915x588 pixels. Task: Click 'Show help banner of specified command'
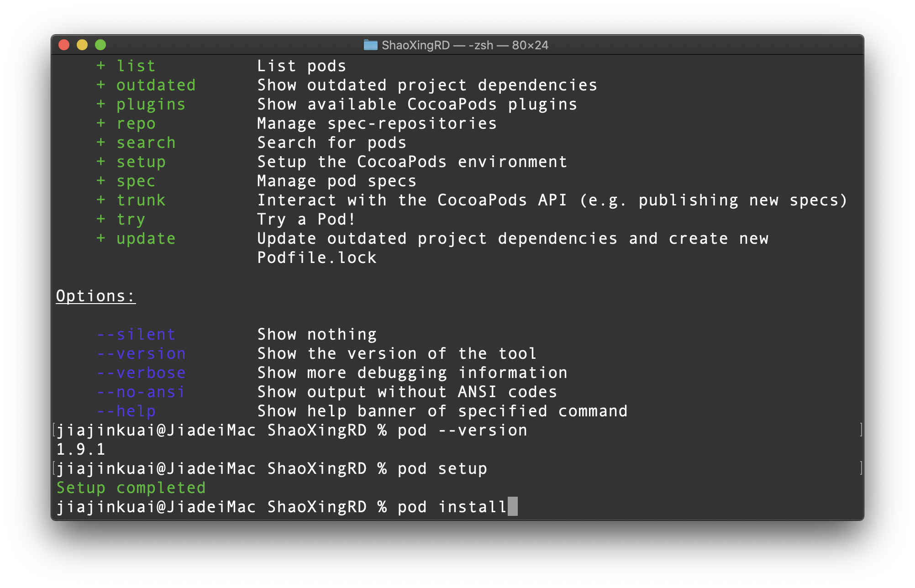[442, 411]
